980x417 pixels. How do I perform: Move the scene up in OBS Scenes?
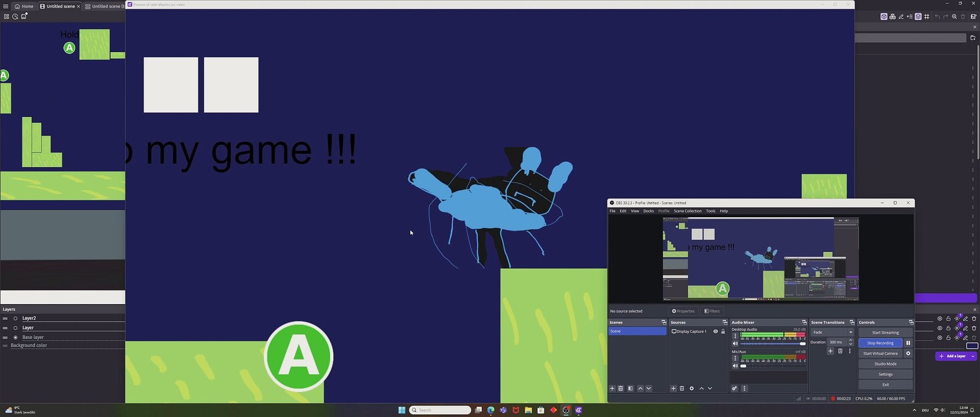(640, 389)
